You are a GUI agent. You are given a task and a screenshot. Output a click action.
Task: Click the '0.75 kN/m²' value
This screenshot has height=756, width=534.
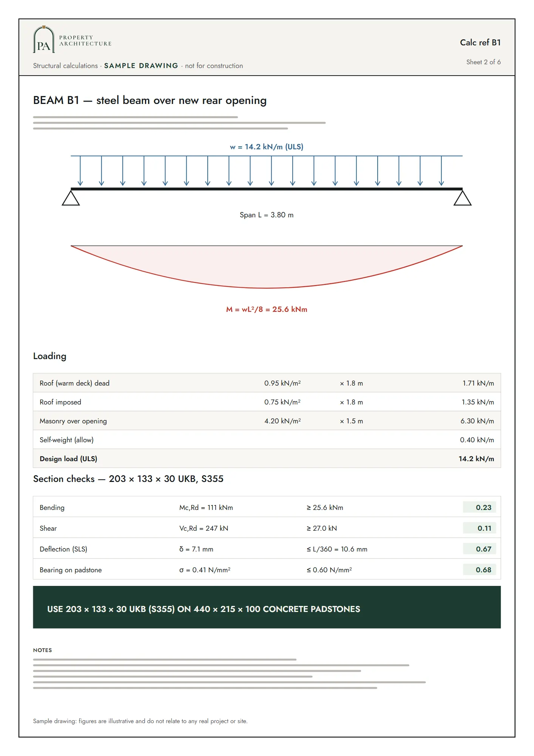point(282,402)
